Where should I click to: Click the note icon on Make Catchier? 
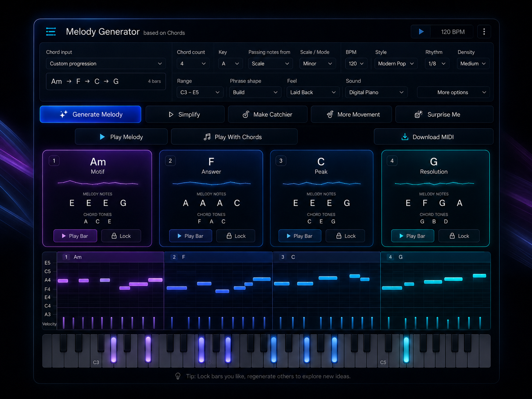click(246, 115)
